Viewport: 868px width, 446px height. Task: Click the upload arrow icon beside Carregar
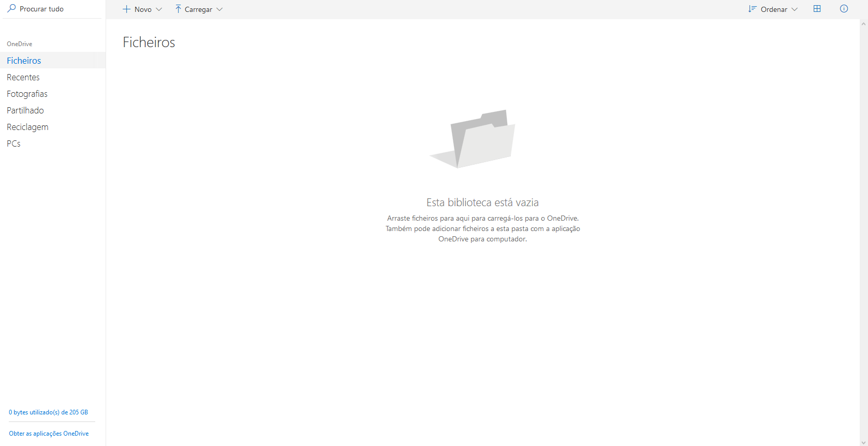(x=178, y=9)
